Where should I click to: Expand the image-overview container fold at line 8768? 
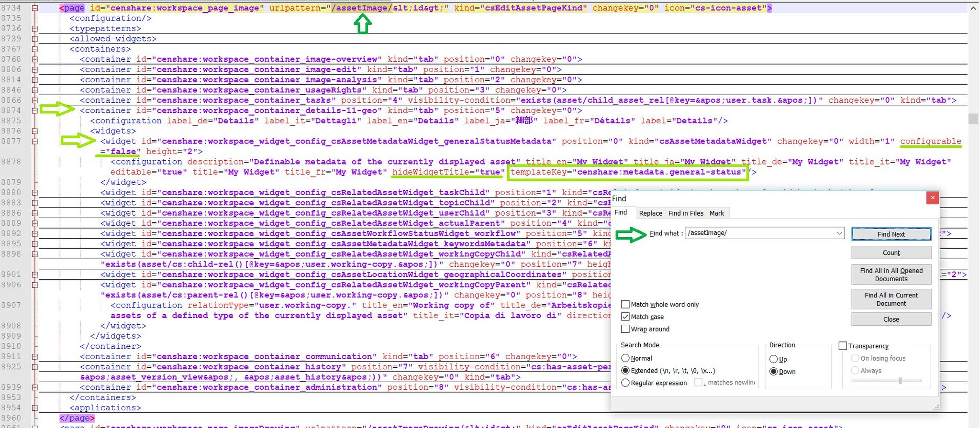pos(35,59)
